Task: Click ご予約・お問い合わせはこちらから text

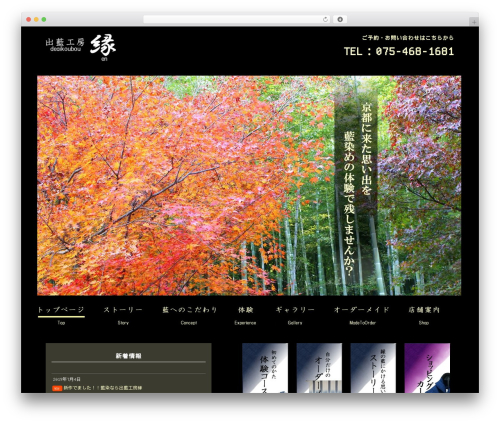Action: 407,38
